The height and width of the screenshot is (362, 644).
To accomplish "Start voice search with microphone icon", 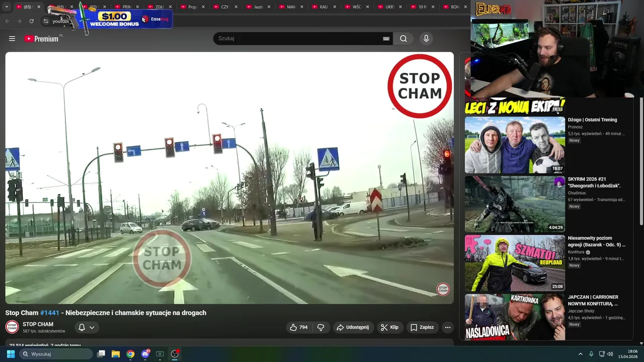I will pos(426,39).
